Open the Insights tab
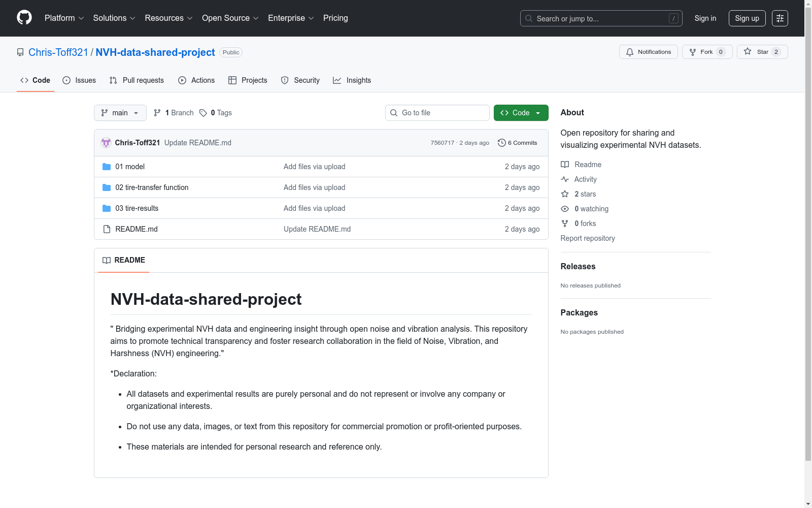Viewport: 812px width, 508px height. [x=352, y=80]
